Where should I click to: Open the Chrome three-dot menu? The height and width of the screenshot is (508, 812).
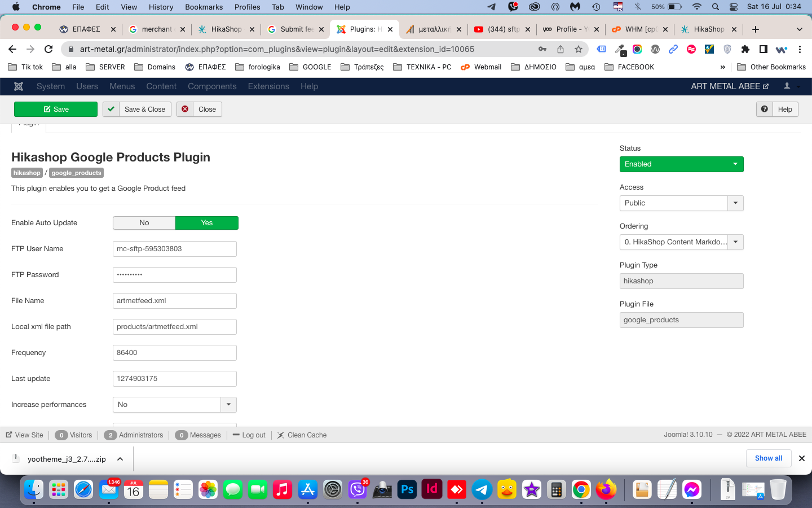800,49
